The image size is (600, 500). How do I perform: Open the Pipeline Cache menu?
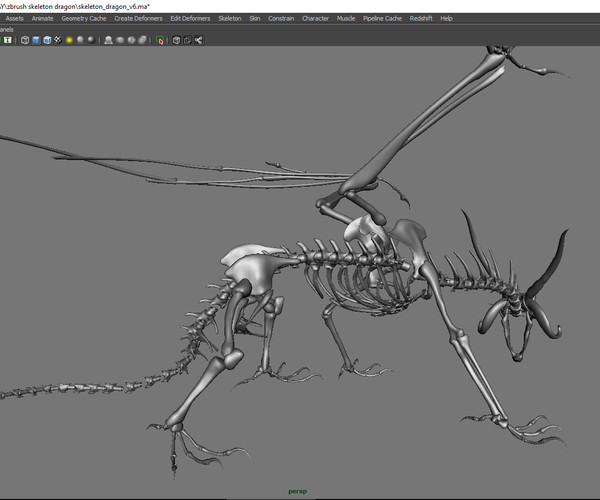pyautogui.click(x=382, y=18)
